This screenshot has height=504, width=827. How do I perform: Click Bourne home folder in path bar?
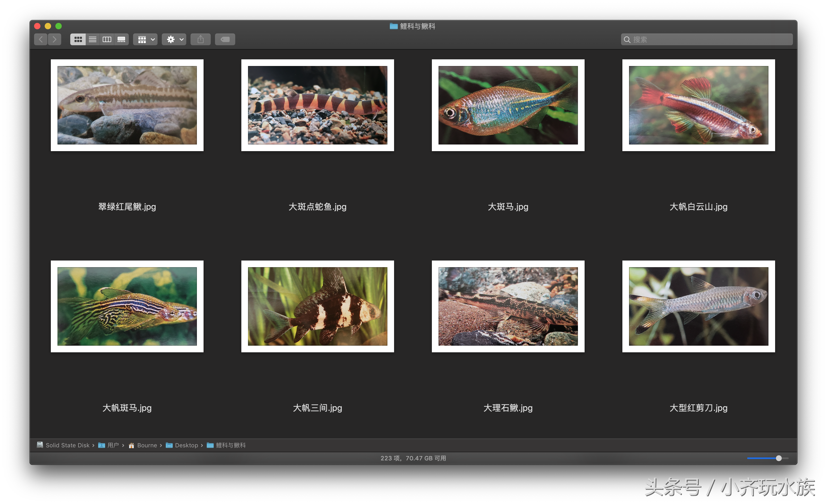tap(143, 445)
